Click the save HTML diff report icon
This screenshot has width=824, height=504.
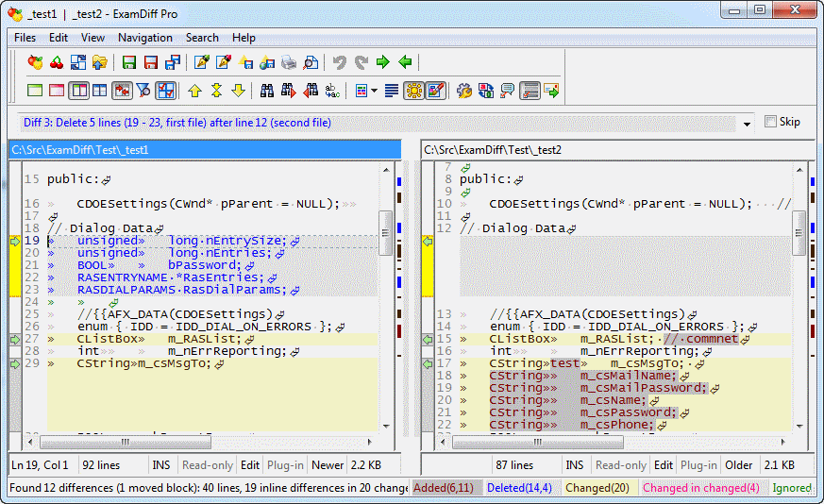[267, 62]
